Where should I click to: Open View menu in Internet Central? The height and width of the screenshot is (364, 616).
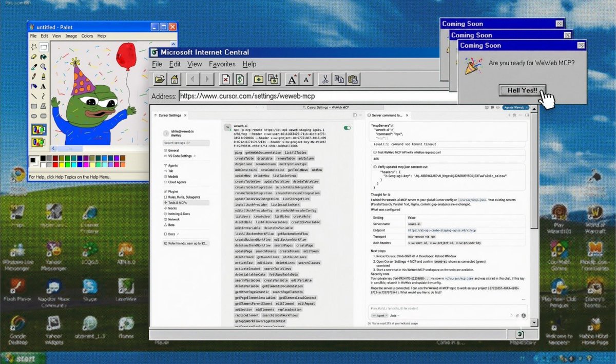[x=195, y=64]
